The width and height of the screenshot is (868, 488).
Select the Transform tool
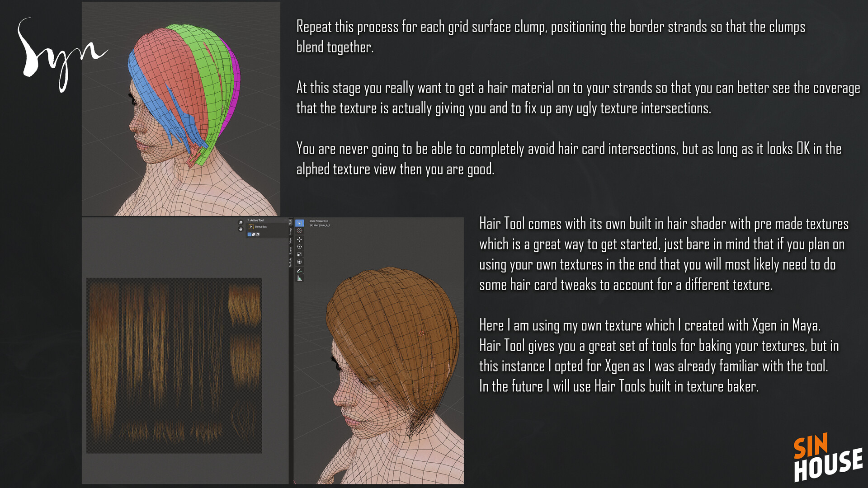(299, 262)
